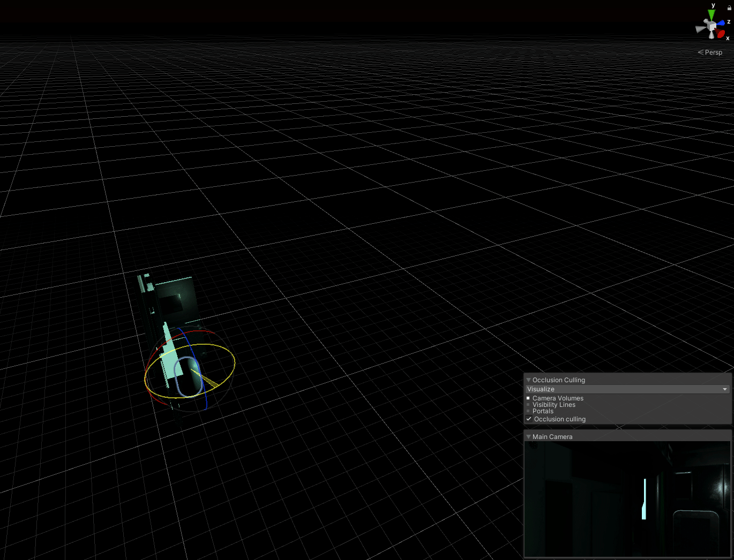Toggle the scene view rotation lock icon
Image resolution: width=734 pixels, height=560 pixels.
pyautogui.click(x=729, y=8)
